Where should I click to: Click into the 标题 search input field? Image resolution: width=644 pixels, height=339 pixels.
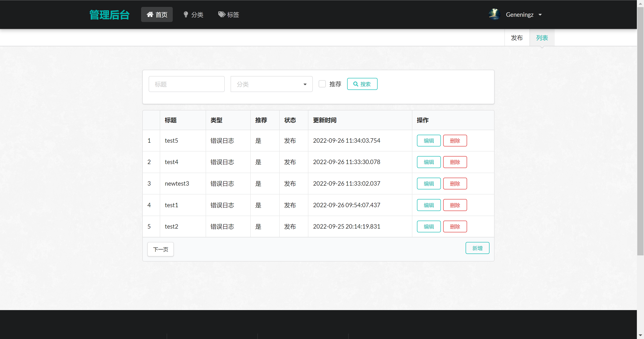pos(187,84)
